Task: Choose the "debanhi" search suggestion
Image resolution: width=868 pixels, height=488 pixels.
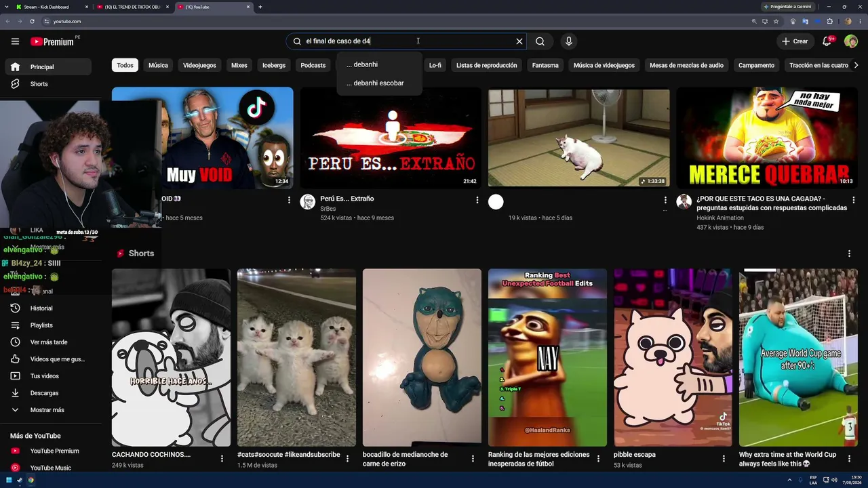Action: coord(380,64)
